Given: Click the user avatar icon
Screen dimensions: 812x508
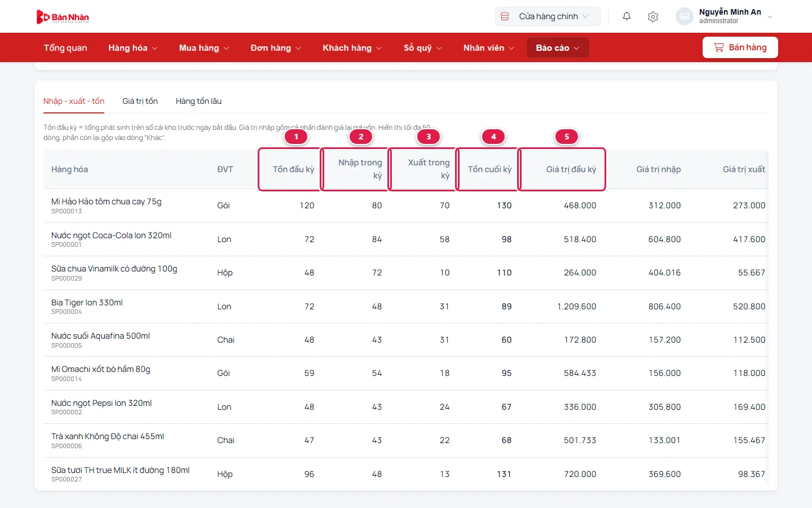Looking at the screenshot, I should [x=685, y=16].
